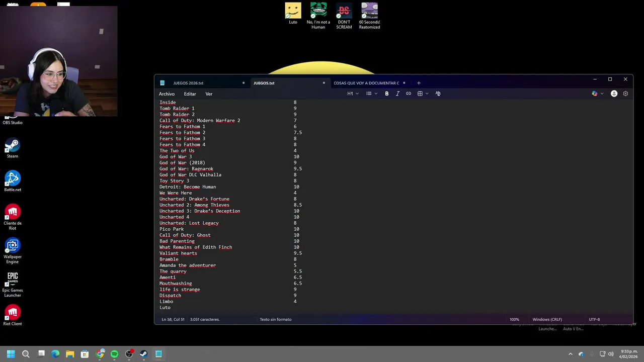Screen dimensions: 644x362
Task: Open the bulleted list tool
Action: (x=369, y=94)
